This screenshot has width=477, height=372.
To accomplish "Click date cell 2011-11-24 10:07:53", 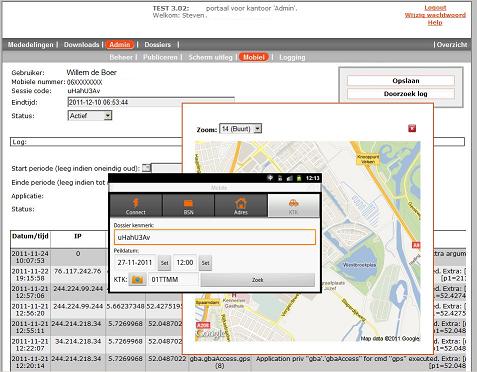I will click(30, 257).
